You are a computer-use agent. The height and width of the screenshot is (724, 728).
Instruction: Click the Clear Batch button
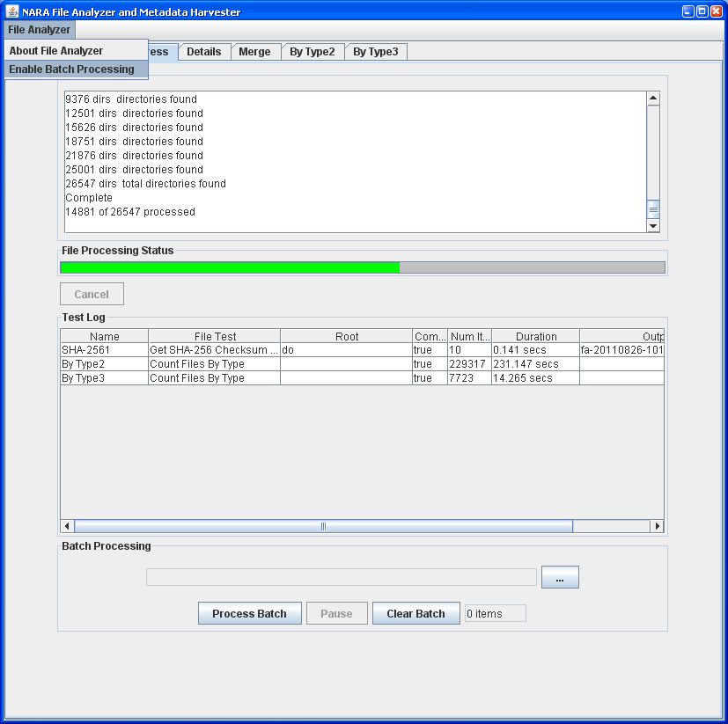[x=415, y=613]
